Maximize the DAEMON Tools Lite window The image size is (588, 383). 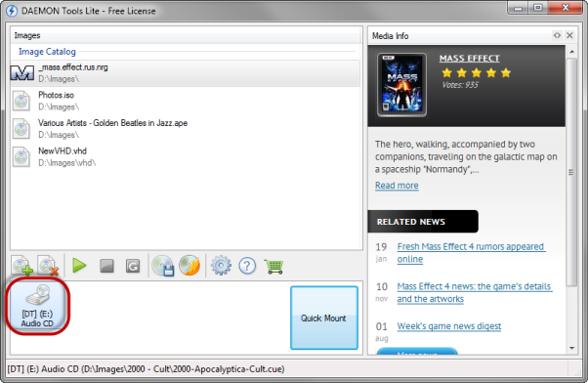538,8
